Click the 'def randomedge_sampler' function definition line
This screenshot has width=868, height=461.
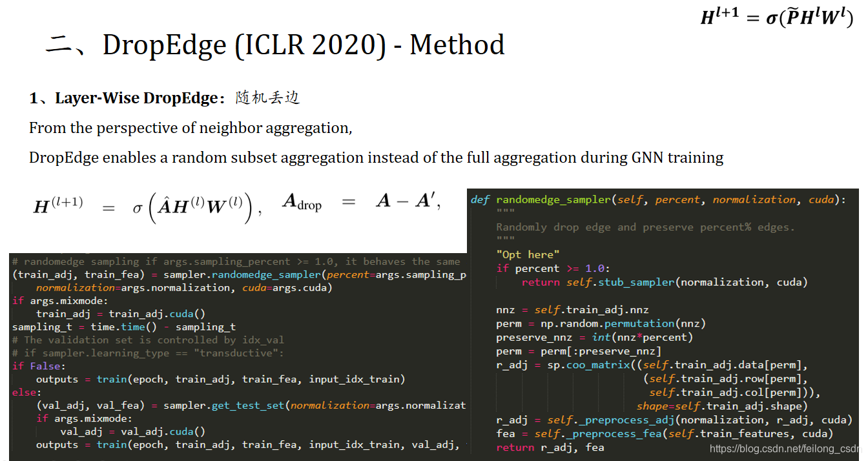point(658,200)
